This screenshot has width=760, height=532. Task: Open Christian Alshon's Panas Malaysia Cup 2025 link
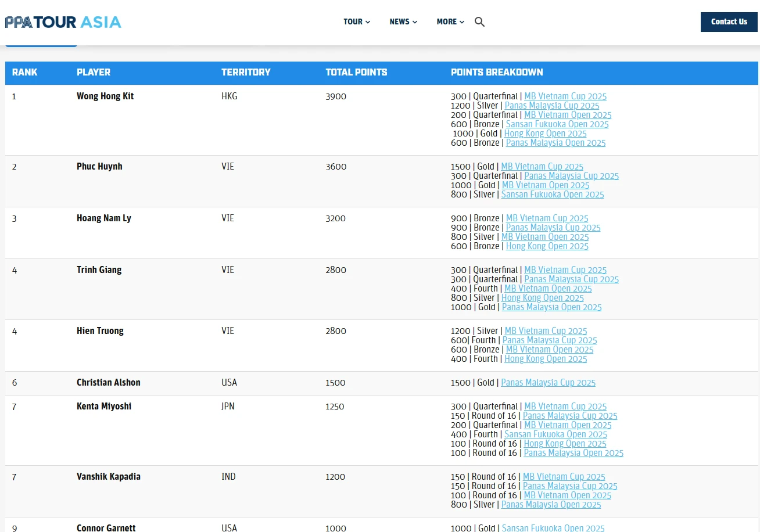548,383
